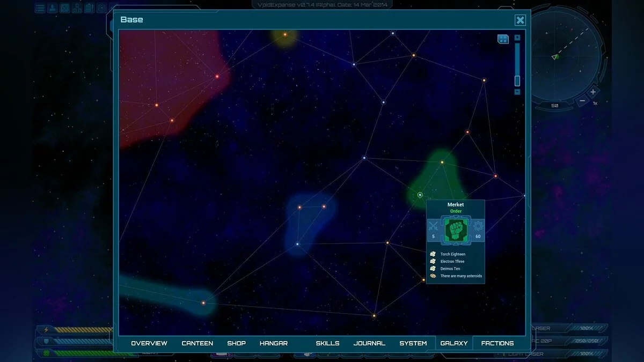Click the green Order fist emblem
Viewport: 644px width, 362px height.
click(x=456, y=230)
